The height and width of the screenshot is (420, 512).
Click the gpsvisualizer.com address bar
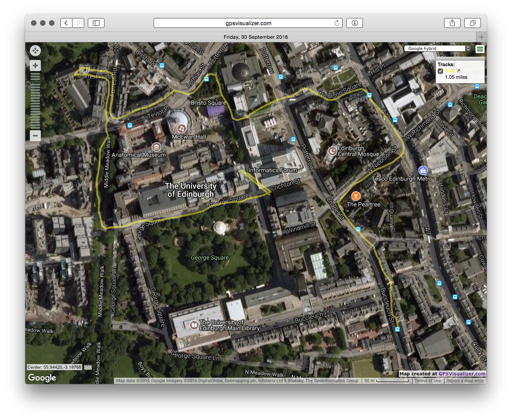(248, 23)
